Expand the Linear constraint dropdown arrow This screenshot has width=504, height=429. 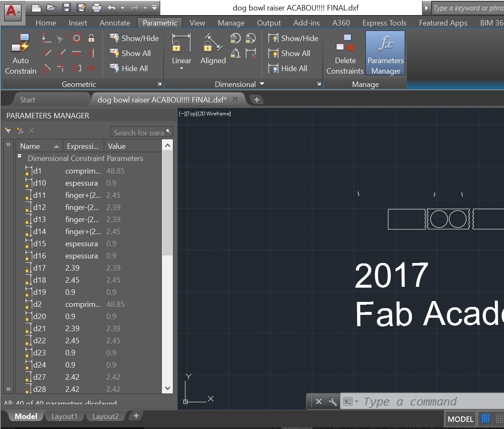(x=181, y=69)
